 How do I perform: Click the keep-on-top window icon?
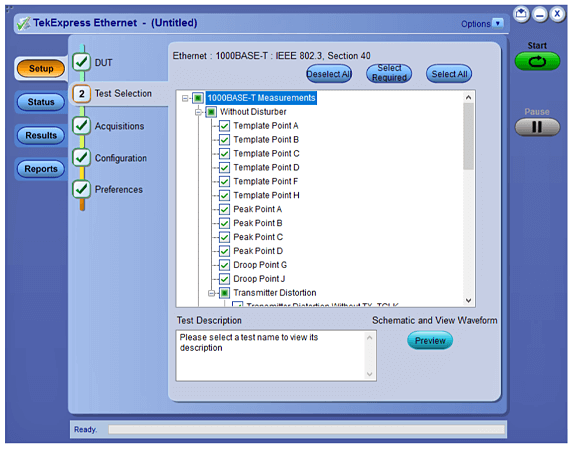coord(521,15)
